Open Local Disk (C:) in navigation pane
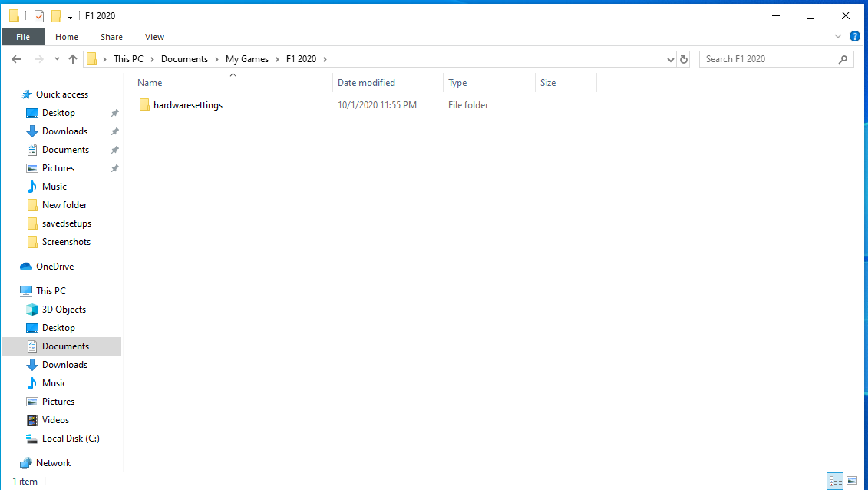 pyautogui.click(x=71, y=438)
